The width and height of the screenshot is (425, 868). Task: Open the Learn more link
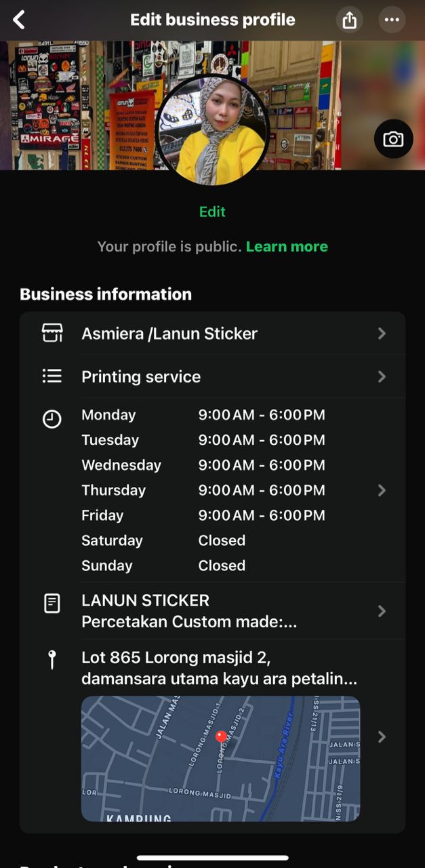(287, 247)
